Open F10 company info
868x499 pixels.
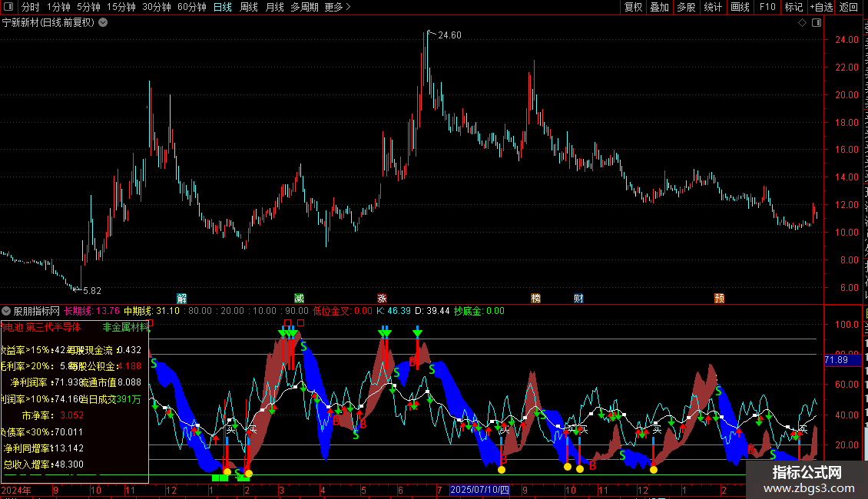click(767, 7)
